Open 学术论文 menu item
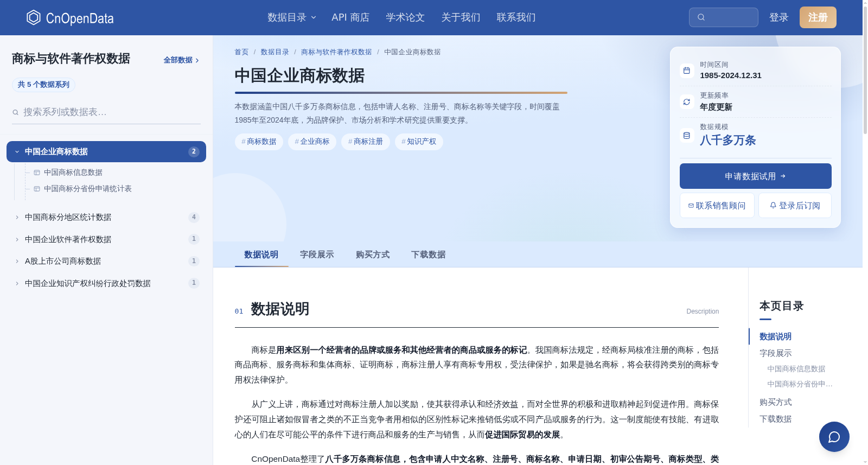Screen dimensions: 868x465 point(405,17)
